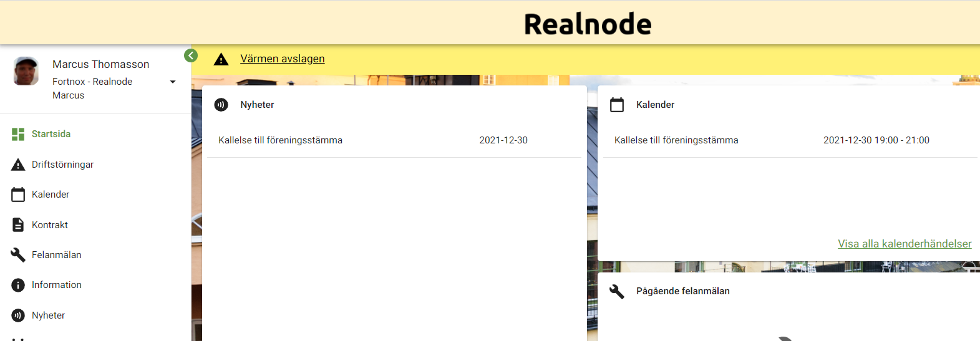The width and height of the screenshot is (980, 341).
Task: Click the warning triangle icon in yellow banner
Action: 221,59
